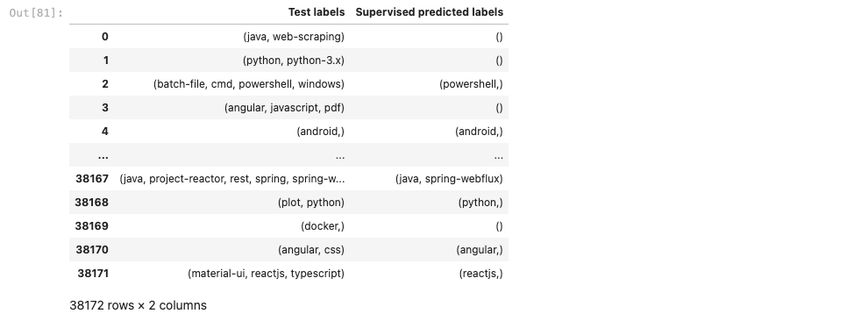Select the '(docker,)' test label cell
Image resolution: width=868 pixels, height=328 pixels.
coord(323,226)
